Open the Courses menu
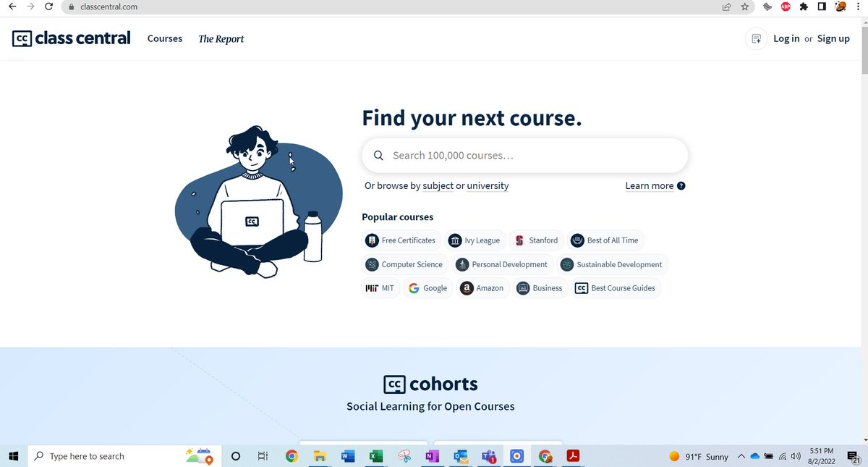This screenshot has height=467, width=868. pyautogui.click(x=165, y=38)
